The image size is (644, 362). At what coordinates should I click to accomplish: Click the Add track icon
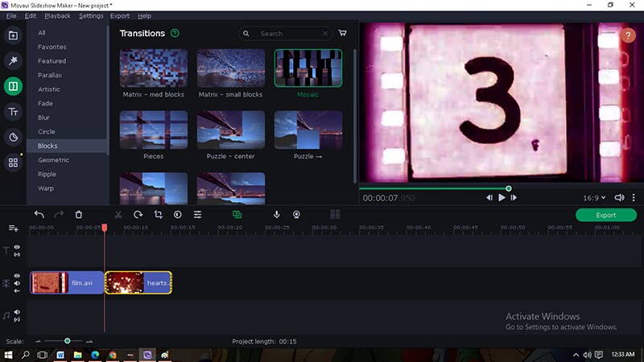tap(13, 228)
